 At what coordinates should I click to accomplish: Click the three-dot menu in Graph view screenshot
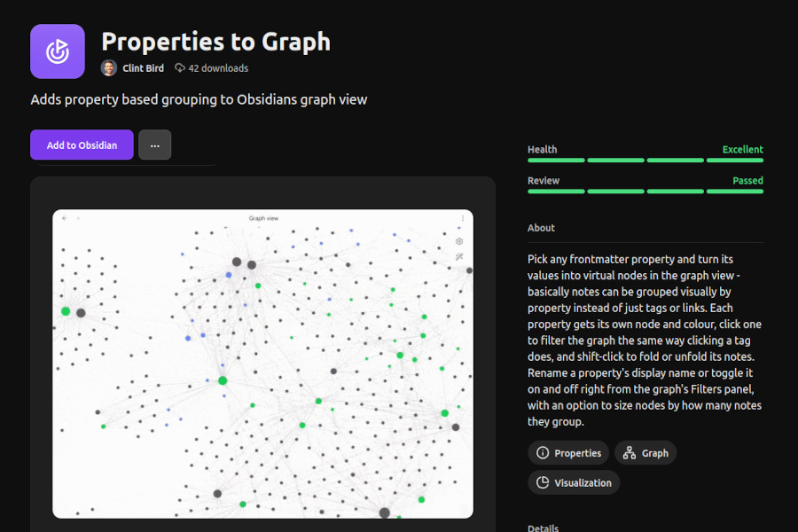pos(463,218)
